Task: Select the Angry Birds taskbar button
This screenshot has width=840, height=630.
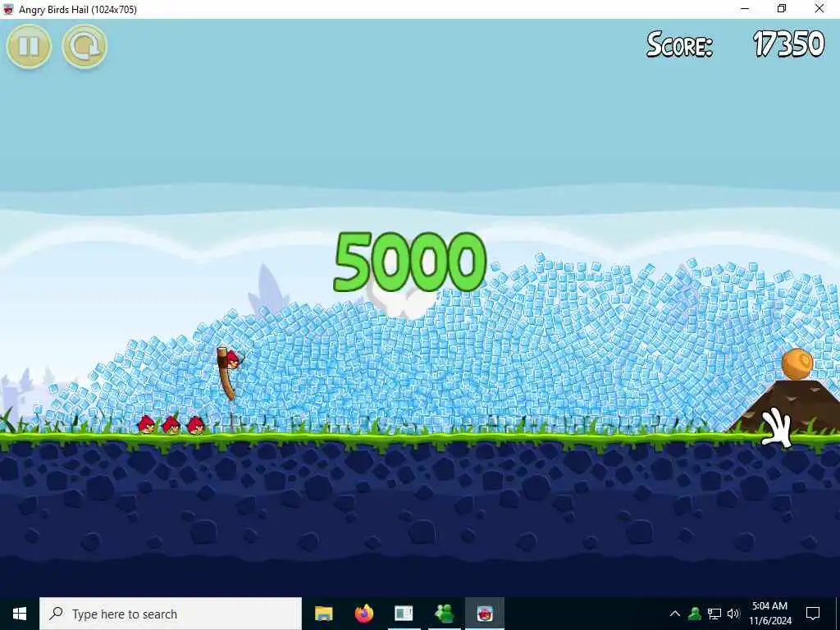Action: pyautogui.click(x=484, y=614)
